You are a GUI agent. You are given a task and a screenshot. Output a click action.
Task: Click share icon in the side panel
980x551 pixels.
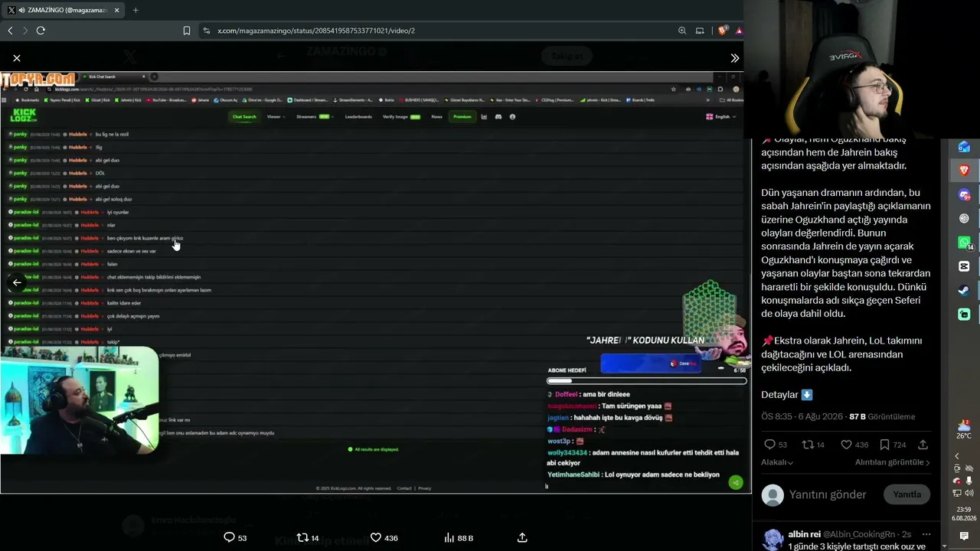click(923, 445)
